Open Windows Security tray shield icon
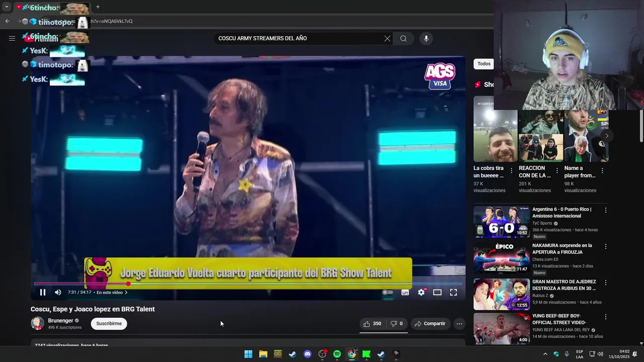Viewport: 644px width, 362px height. [x=556, y=354]
